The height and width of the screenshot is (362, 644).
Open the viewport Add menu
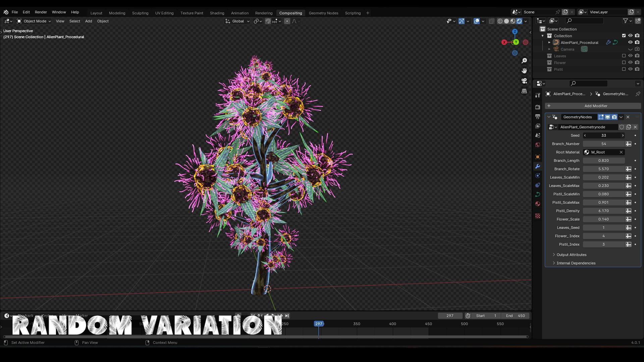coord(89,21)
